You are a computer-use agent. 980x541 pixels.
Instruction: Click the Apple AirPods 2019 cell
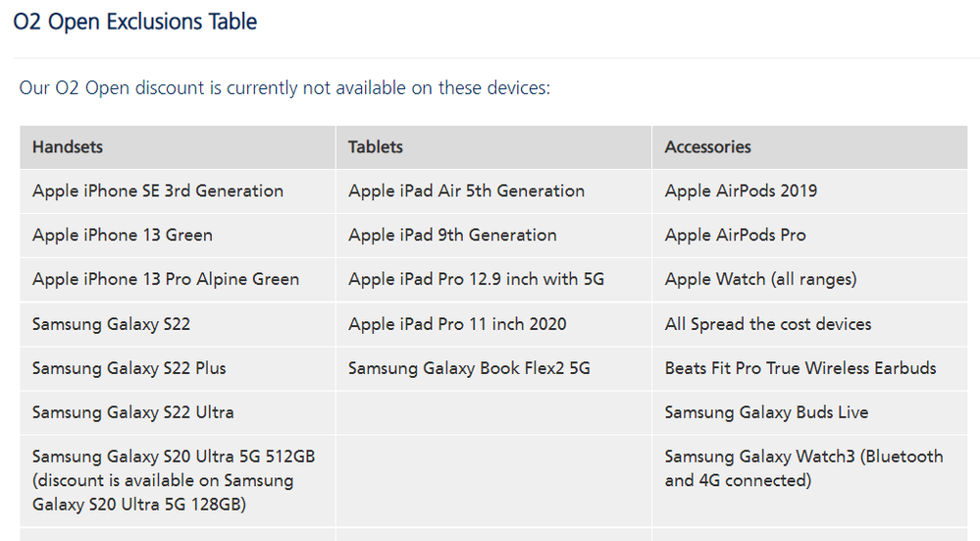pyautogui.click(x=741, y=191)
